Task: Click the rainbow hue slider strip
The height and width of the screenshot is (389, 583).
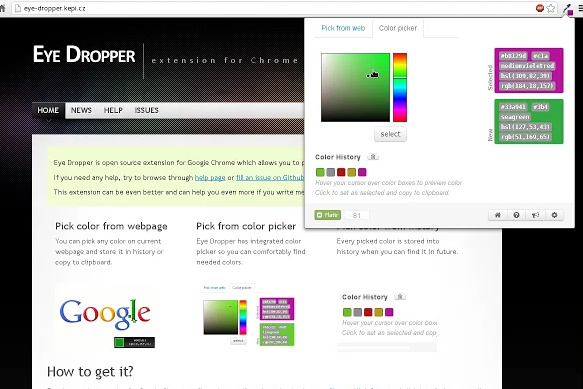Action: [400, 87]
